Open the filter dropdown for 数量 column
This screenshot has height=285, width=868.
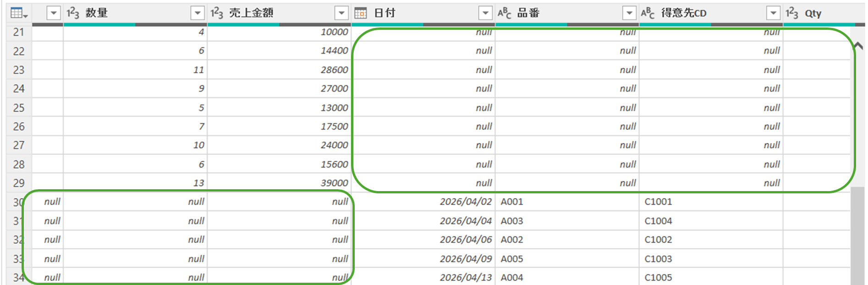[x=198, y=13]
